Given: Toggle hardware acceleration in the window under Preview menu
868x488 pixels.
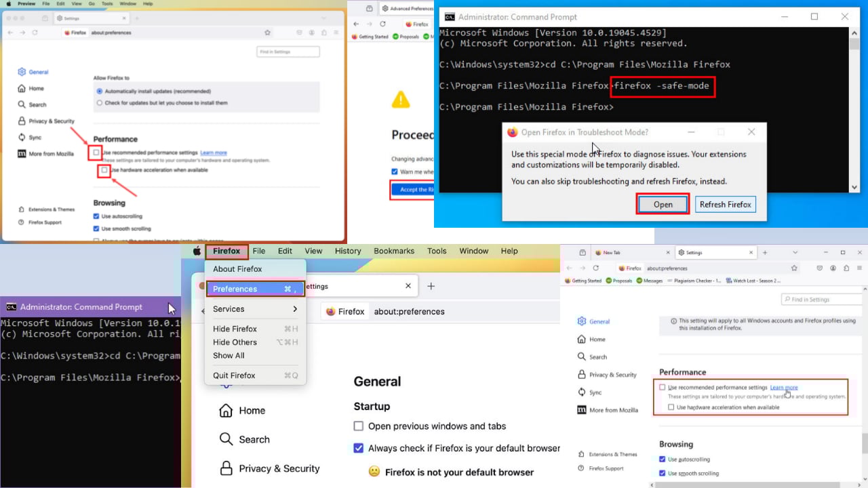Looking at the screenshot, I should coord(104,170).
